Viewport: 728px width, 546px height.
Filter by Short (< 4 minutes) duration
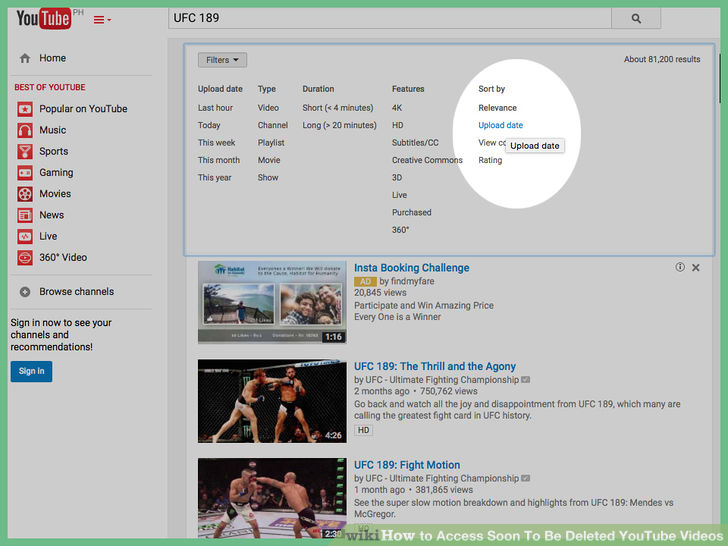(x=338, y=108)
